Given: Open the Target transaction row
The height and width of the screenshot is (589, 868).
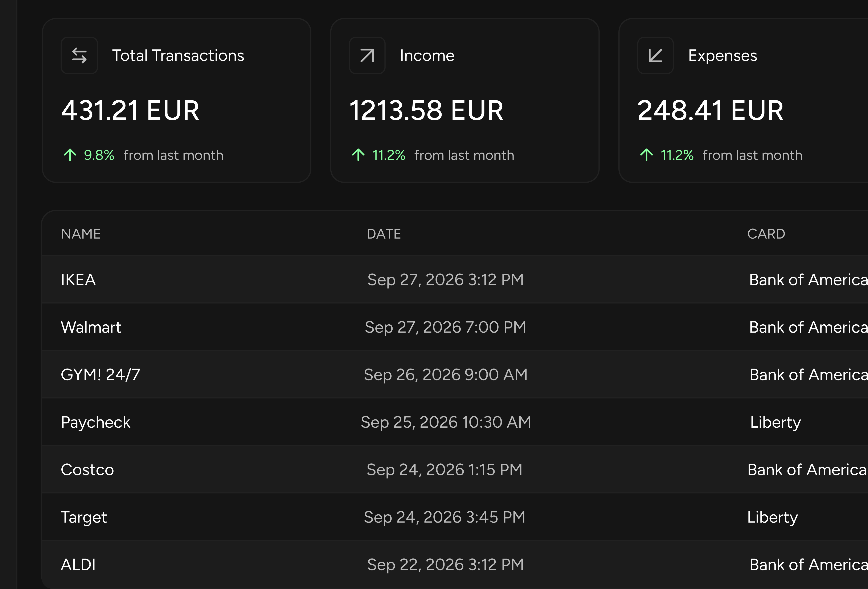Looking at the screenshot, I should click(455, 517).
